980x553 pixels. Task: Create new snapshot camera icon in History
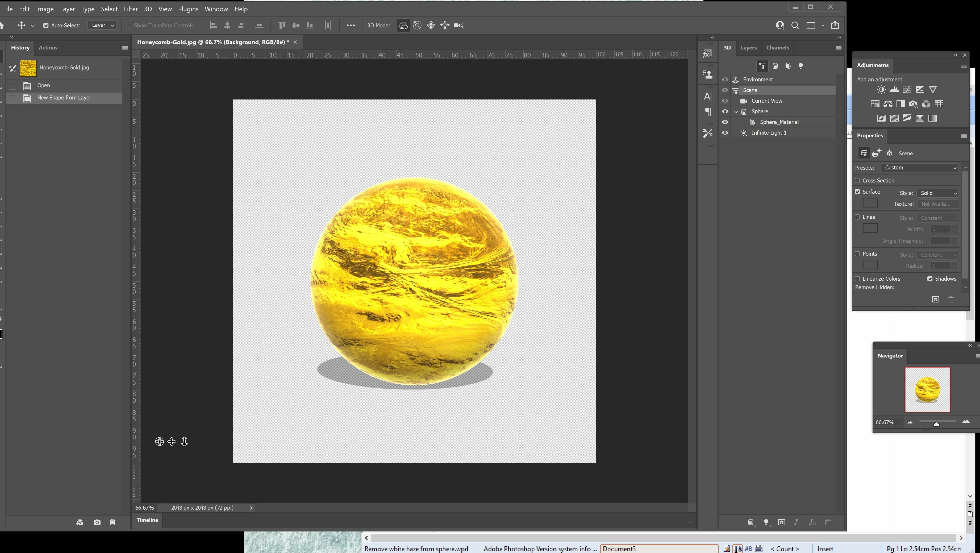tap(97, 523)
